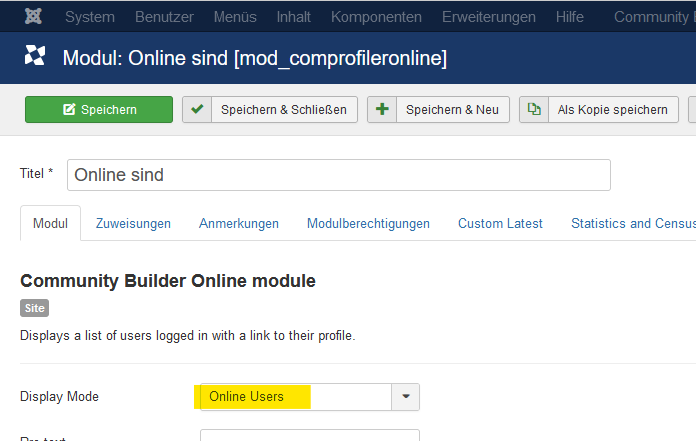Open the Menüs menu
This screenshot has width=696, height=441.
point(235,17)
